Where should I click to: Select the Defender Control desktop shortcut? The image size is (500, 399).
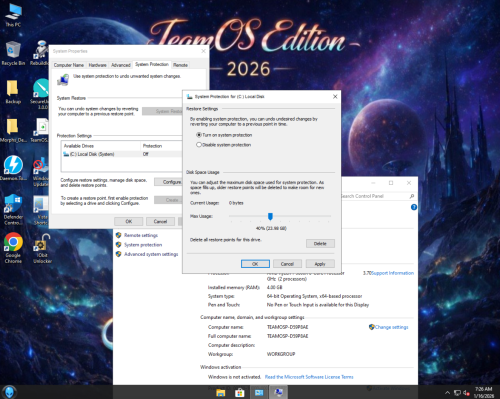click(13, 209)
